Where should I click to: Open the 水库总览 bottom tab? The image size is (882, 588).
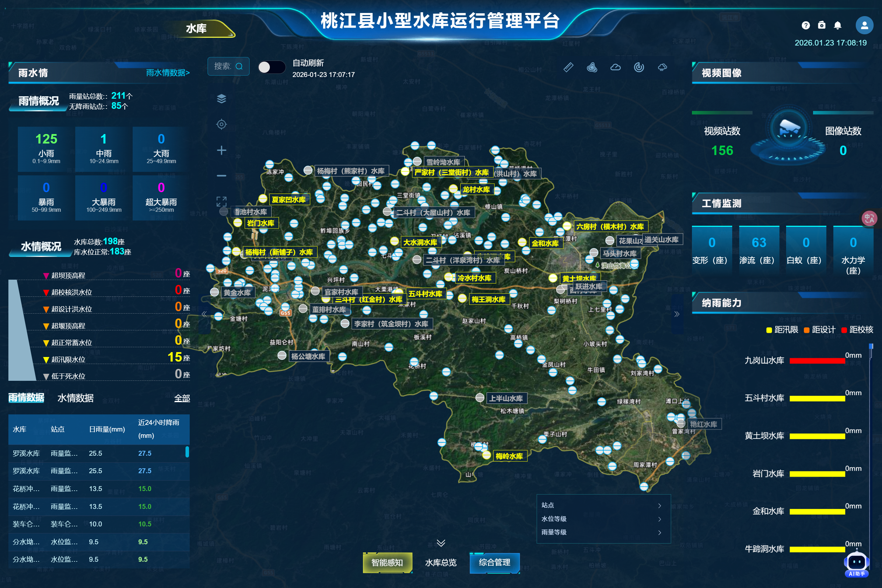[x=441, y=562]
